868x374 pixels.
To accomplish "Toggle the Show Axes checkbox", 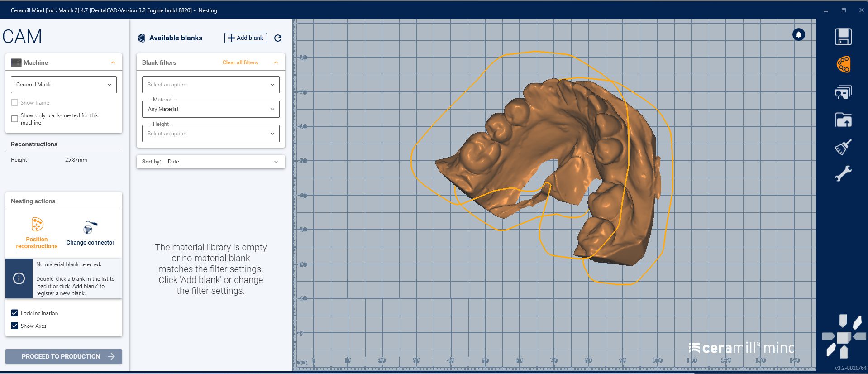I will [x=15, y=326].
